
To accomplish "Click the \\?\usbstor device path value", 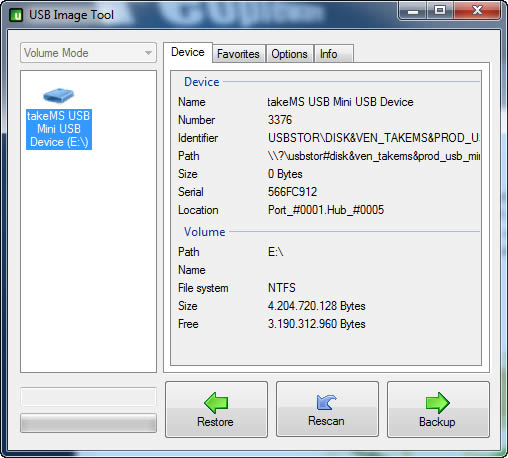I will point(374,156).
